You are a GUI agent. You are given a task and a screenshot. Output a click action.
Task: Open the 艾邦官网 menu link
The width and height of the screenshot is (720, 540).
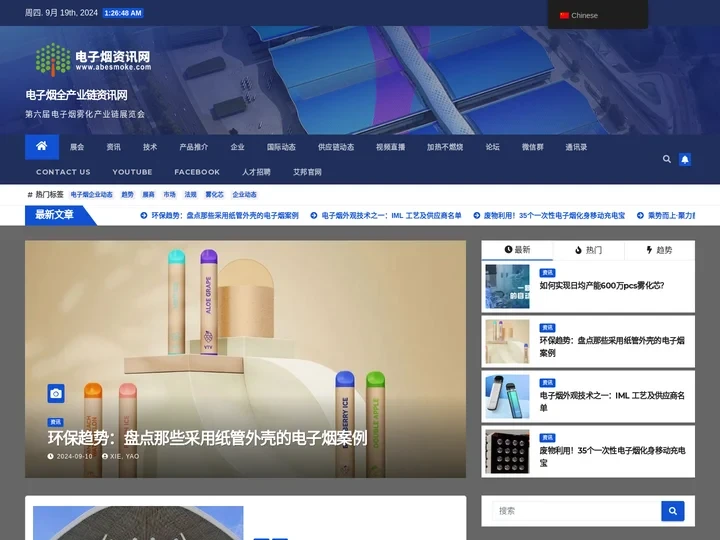307,172
